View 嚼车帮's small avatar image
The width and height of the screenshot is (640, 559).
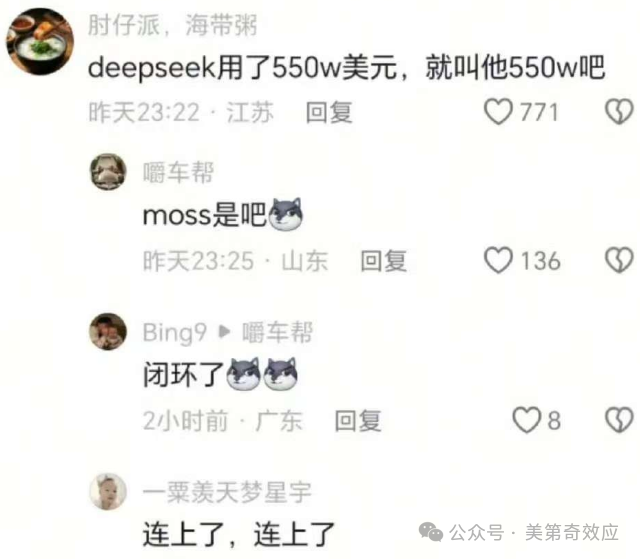tap(108, 172)
